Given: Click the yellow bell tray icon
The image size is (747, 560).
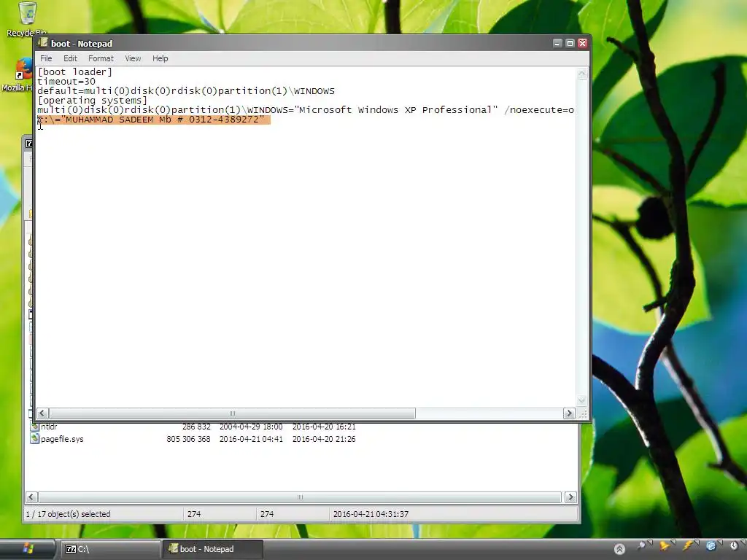Looking at the screenshot, I should [665, 545].
